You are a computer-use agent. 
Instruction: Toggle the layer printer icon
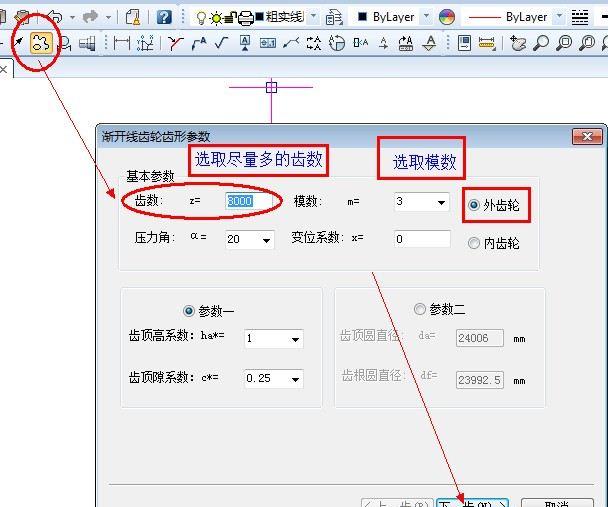point(245,18)
